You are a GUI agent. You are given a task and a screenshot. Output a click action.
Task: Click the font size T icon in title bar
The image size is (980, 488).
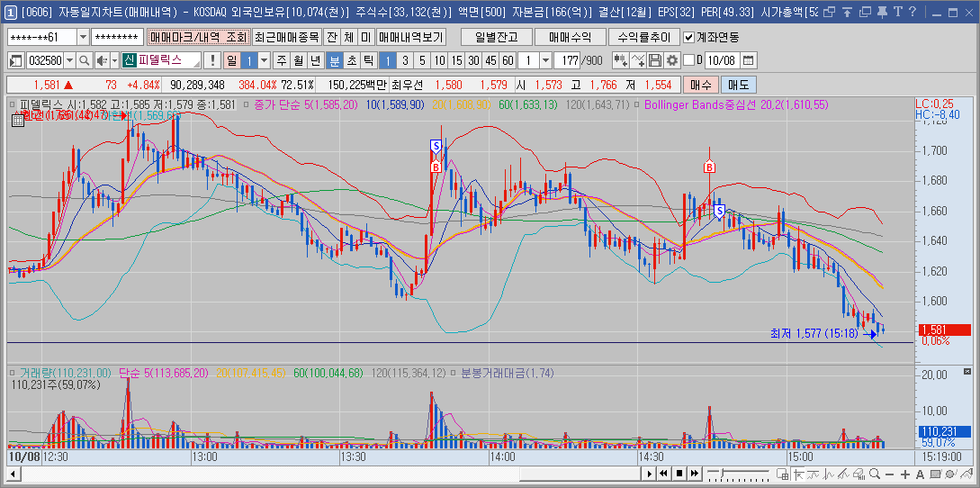tap(898, 13)
